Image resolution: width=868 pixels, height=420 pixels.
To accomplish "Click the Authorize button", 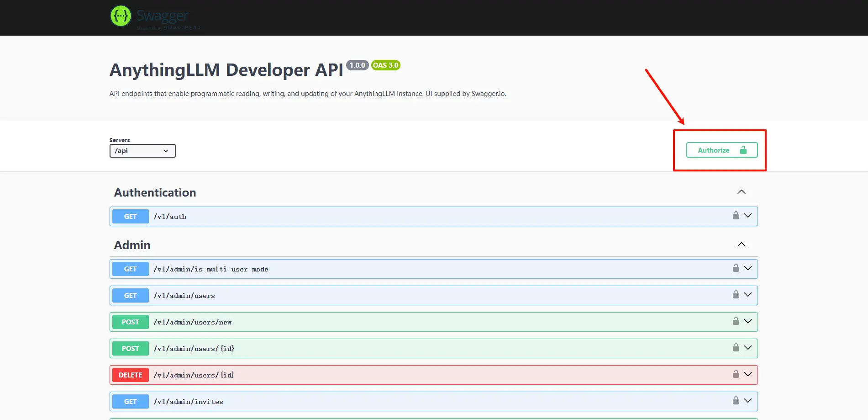I will point(721,150).
